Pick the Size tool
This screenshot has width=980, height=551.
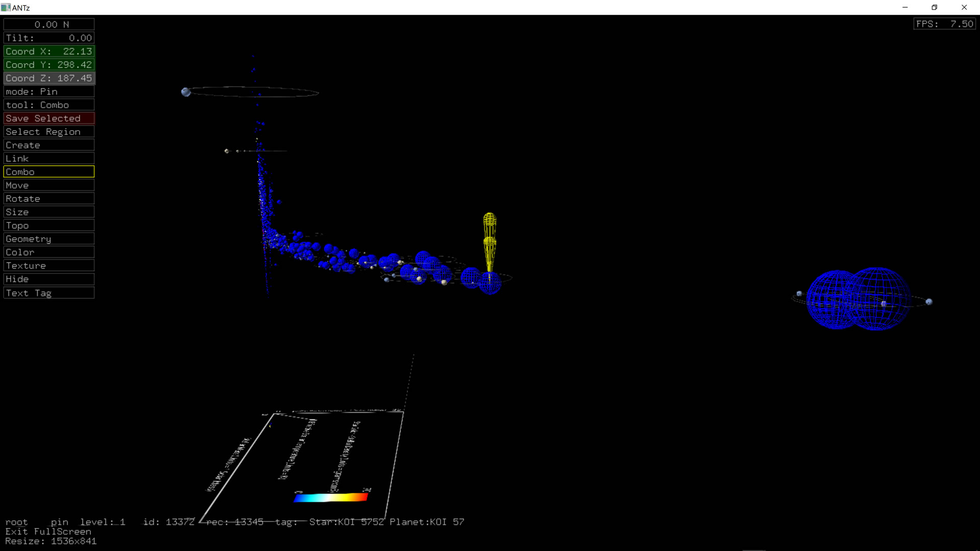pos(49,212)
